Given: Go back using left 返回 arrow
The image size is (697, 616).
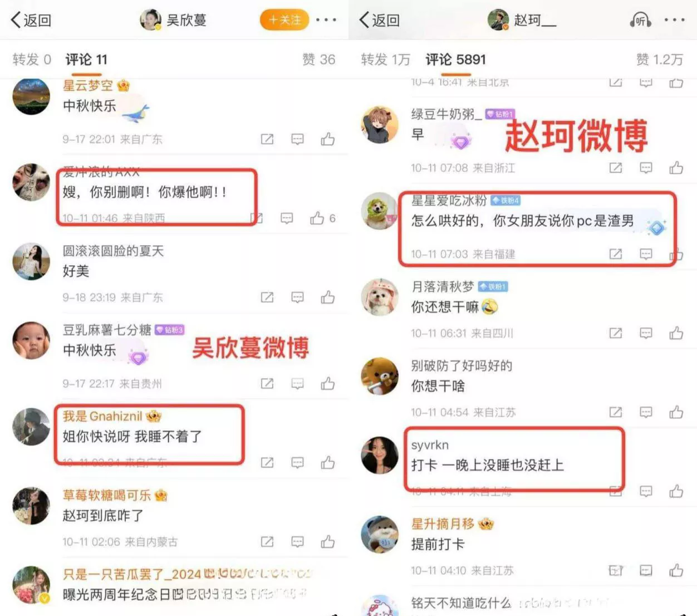Looking at the screenshot, I should coord(31,20).
